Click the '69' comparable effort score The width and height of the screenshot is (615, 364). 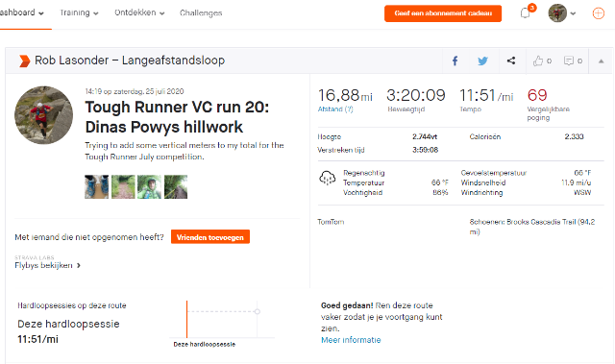(537, 95)
